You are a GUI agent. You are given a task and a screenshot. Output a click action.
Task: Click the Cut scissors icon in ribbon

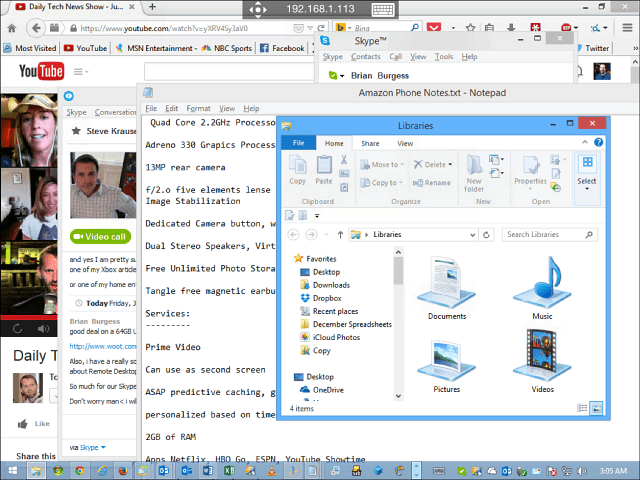tap(344, 159)
